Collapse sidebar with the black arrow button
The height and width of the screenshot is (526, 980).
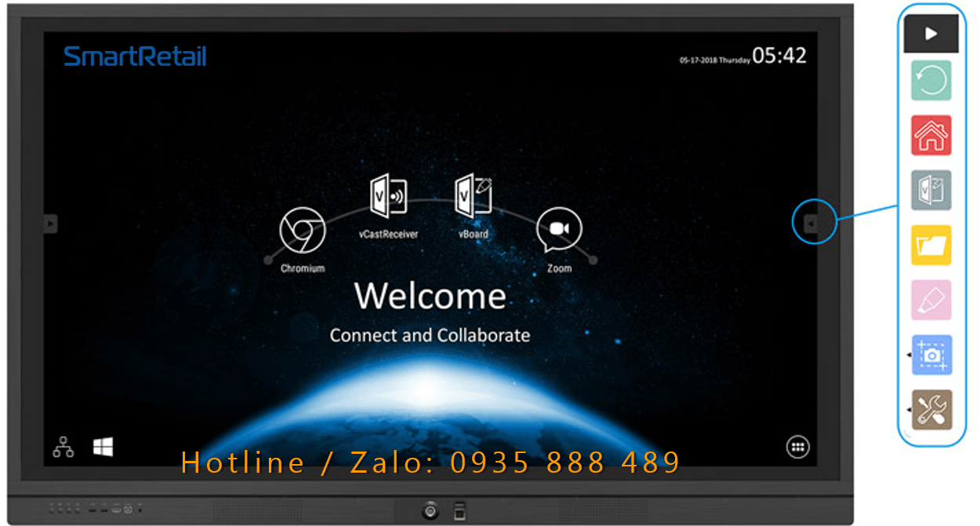pos(931,34)
